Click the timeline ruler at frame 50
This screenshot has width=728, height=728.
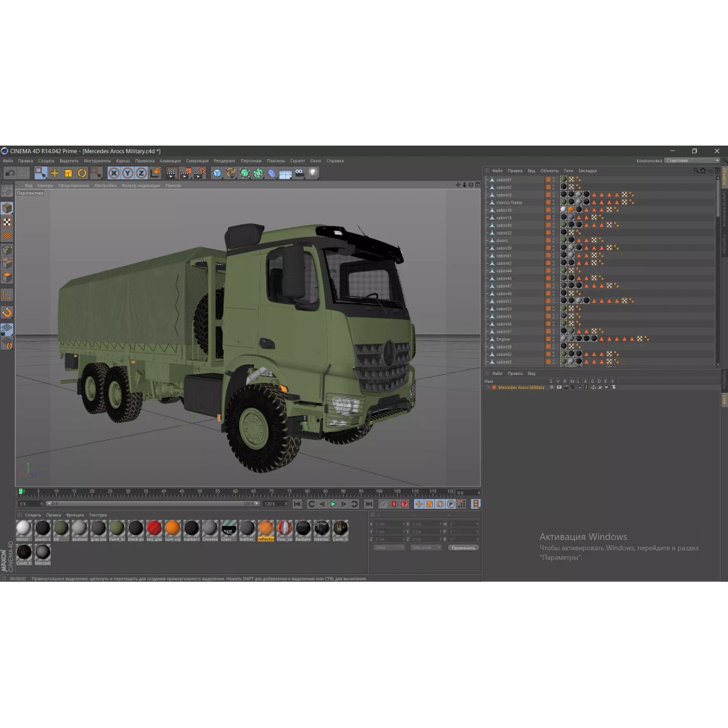pyautogui.click(x=200, y=492)
